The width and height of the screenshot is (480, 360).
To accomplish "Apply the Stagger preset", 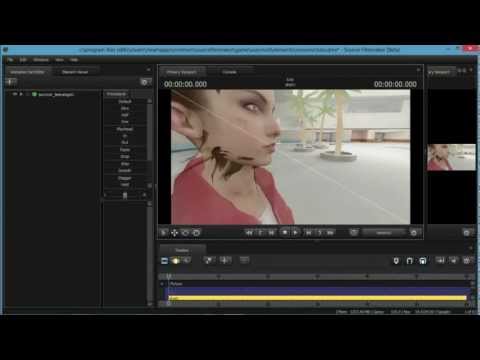I will click(125, 178).
